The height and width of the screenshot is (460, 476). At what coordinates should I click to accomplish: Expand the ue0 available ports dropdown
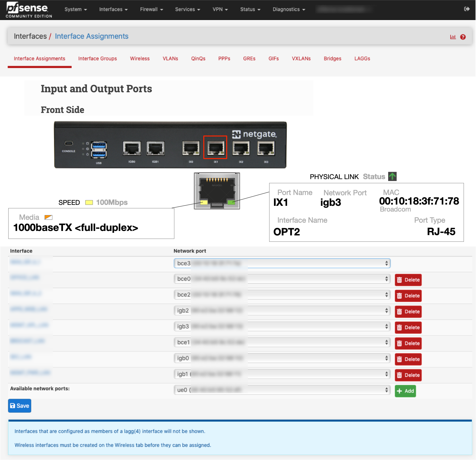(x=282, y=390)
